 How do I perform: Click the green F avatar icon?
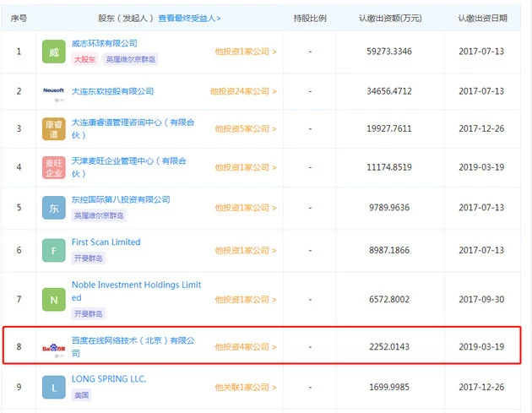point(53,251)
